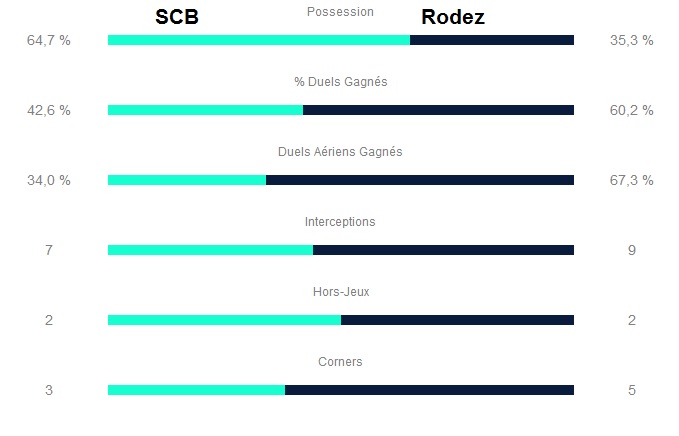Click Rodez's corners count of 5
The image size is (679, 436).
pos(631,391)
